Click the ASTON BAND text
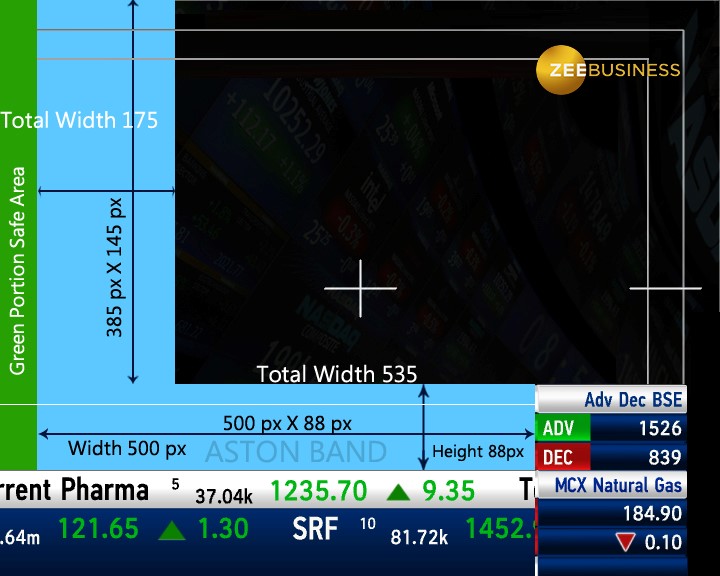 coord(295,452)
